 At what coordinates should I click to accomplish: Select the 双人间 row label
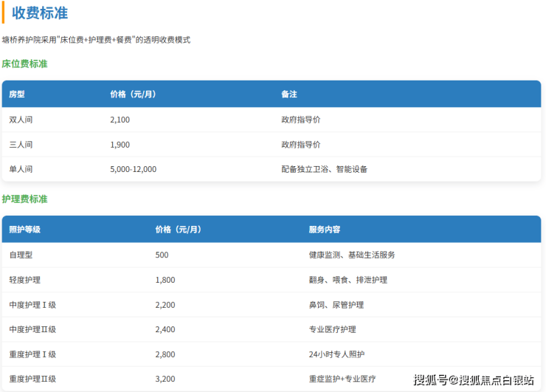point(21,119)
